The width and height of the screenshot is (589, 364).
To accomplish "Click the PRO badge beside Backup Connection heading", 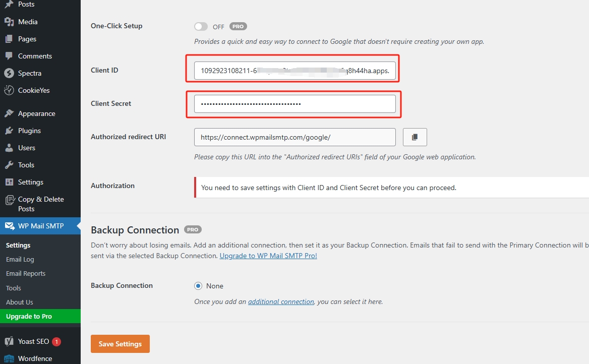I will 193,229.
